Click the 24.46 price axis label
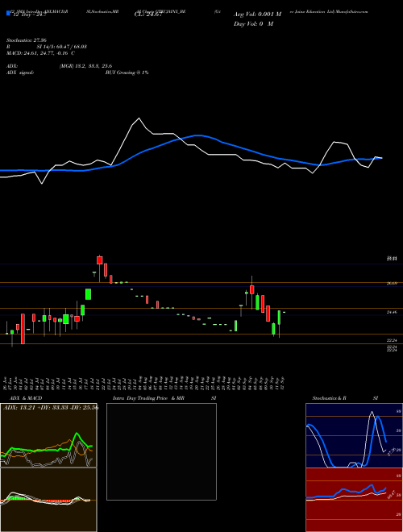 tap(392, 311)
